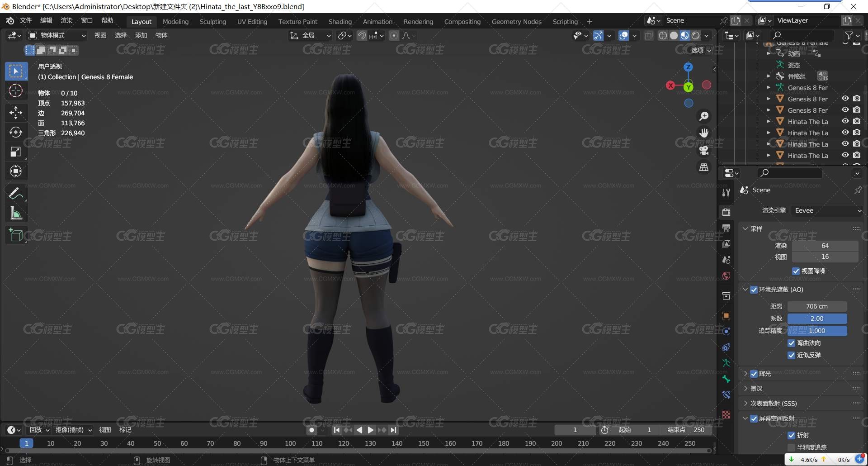Image resolution: width=868 pixels, height=466 pixels.
Task: Play the animation forward
Action: [x=371, y=430]
